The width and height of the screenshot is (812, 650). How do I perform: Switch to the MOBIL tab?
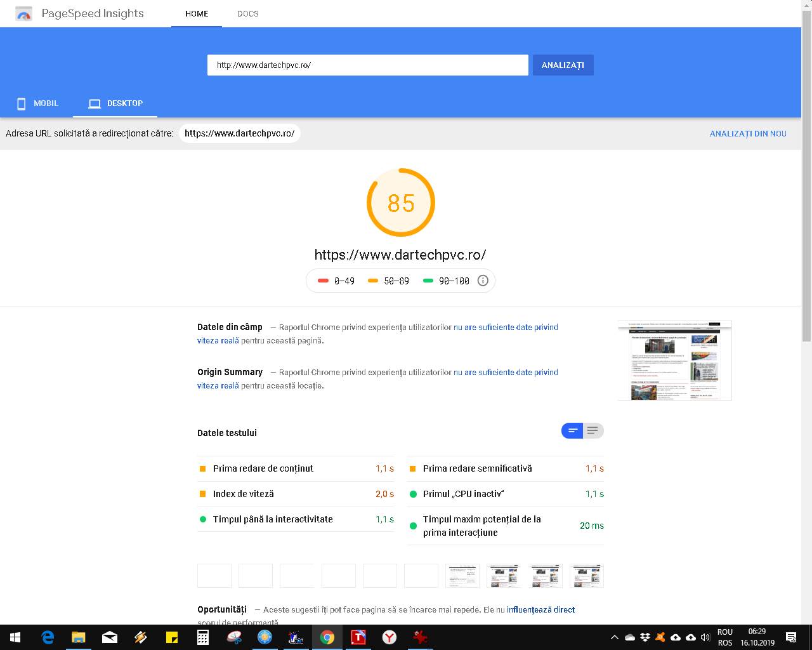click(x=37, y=103)
